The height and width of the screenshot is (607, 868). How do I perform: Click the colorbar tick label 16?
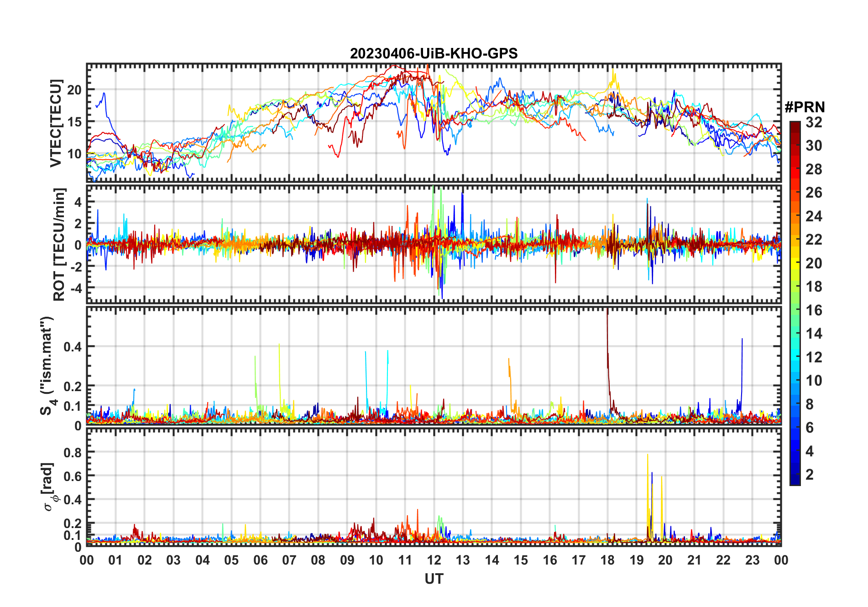(814, 310)
